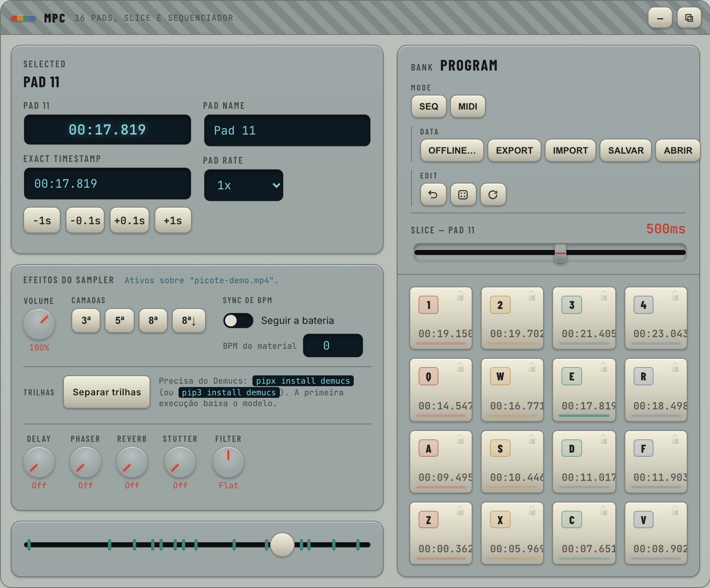Click the DELAY effect knob
The width and height of the screenshot is (710, 588).
[x=39, y=462]
